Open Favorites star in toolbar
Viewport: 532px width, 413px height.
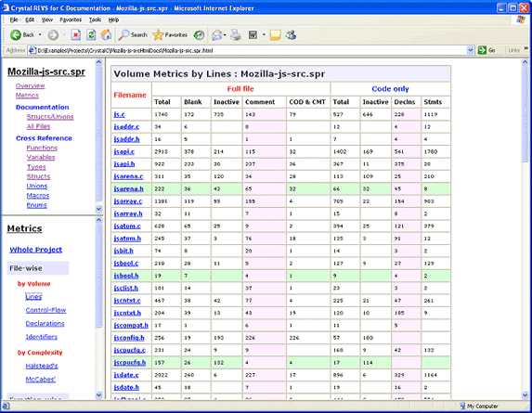click(x=158, y=34)
